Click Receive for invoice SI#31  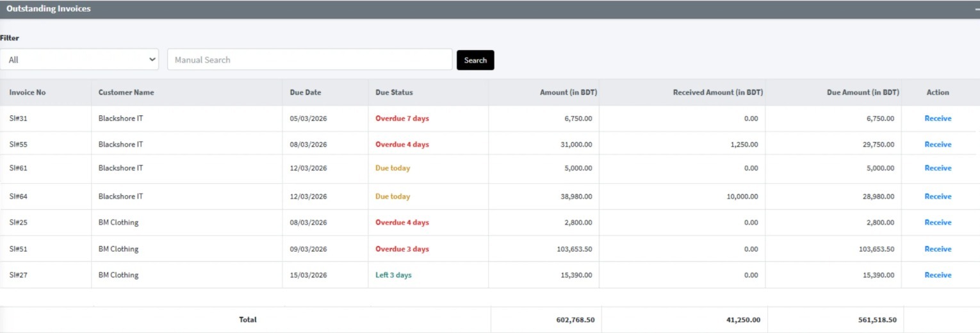point(938,118)
